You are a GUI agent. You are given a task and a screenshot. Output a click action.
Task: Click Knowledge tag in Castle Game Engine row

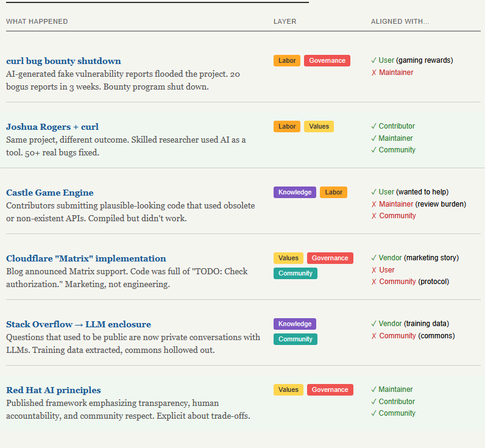coord(295,193)
